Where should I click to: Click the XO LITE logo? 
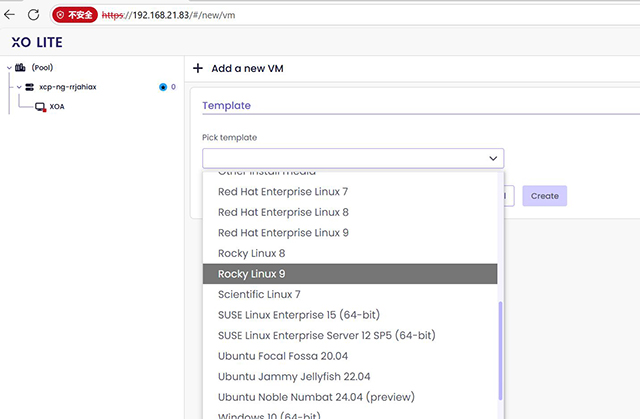[37, 42]
